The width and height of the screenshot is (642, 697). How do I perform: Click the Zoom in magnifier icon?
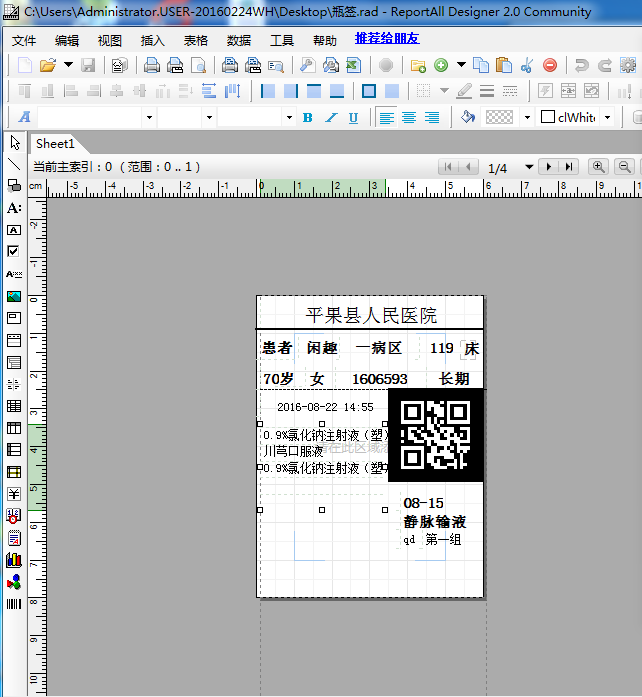(598, 167)
